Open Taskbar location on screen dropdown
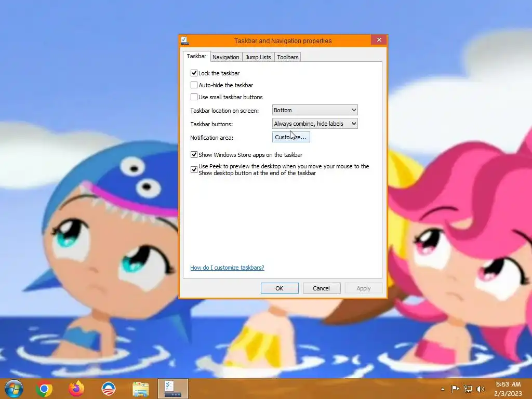 [x=315, y=110]
